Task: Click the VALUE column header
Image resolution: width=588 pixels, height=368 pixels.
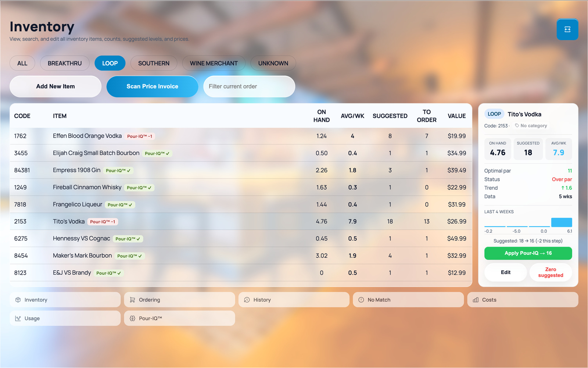Action: (457, 116)
